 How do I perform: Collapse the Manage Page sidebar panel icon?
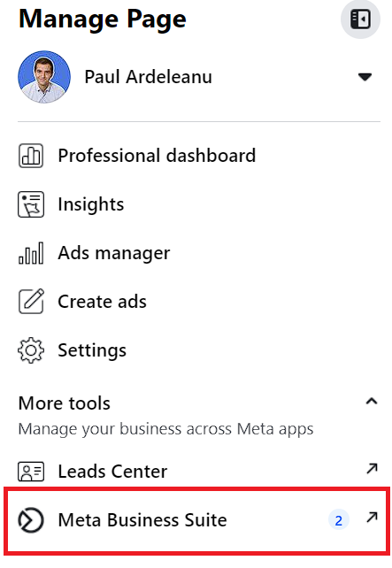360,19
